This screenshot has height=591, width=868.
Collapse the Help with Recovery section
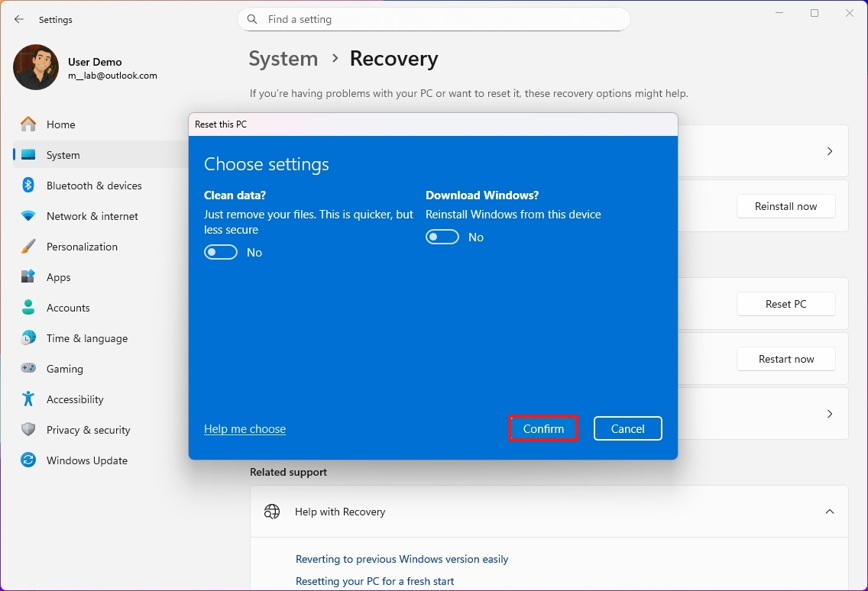(x=829, y=512)
